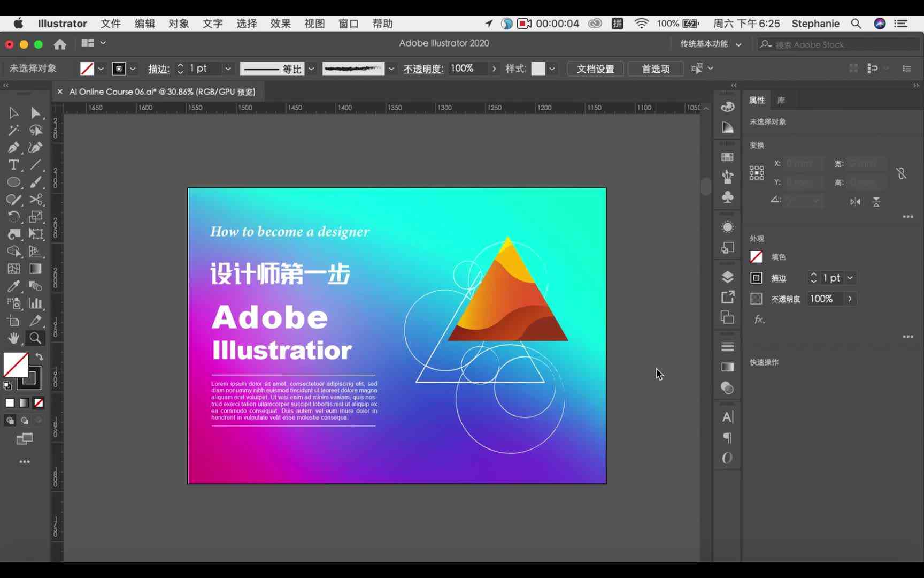Select the Curvature tool
The image size is (924, 578).
tap(35, 148)
